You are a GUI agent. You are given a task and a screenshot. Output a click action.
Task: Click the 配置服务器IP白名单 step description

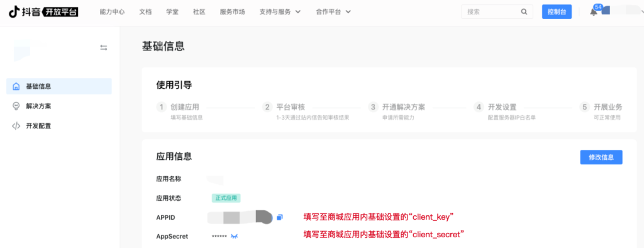512,118
